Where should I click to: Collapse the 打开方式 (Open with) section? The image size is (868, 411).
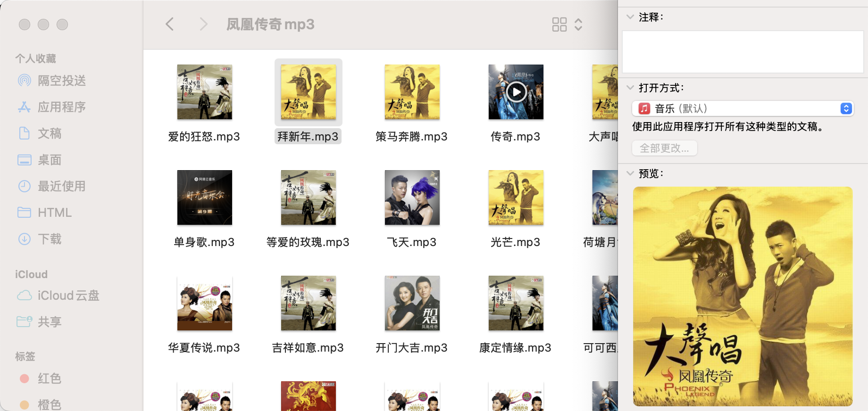point(630,88)
